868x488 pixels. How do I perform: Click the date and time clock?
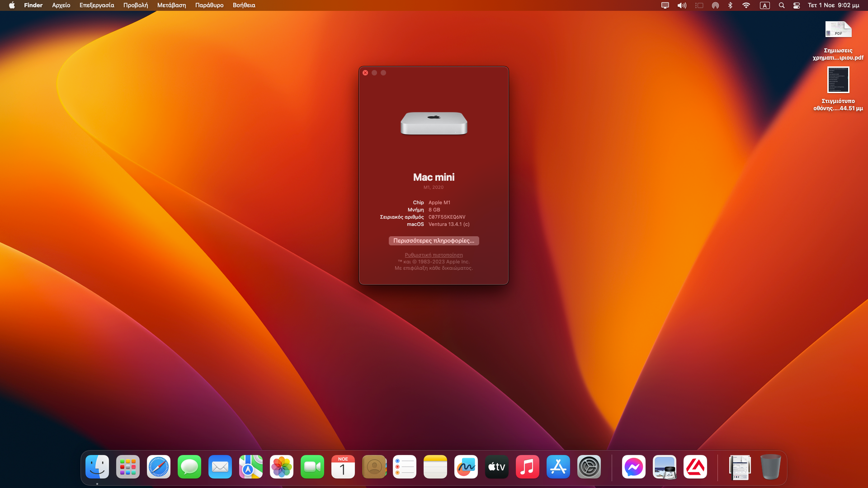833,5
